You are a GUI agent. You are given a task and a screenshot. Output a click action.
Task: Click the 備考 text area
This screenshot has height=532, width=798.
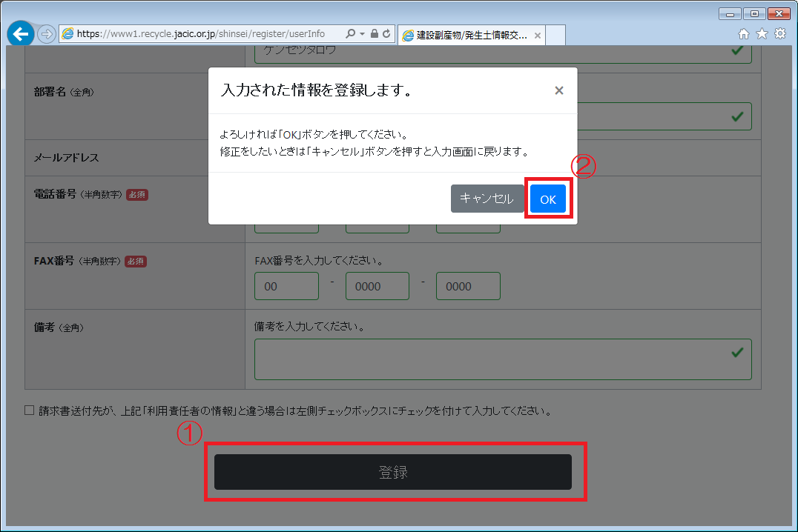coord(503,359)
